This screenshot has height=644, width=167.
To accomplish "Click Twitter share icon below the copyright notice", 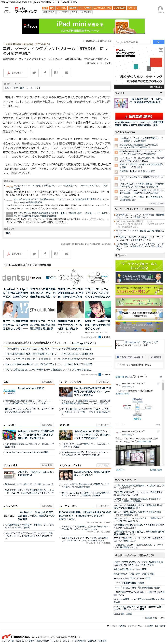I will [x=34, y=254].
